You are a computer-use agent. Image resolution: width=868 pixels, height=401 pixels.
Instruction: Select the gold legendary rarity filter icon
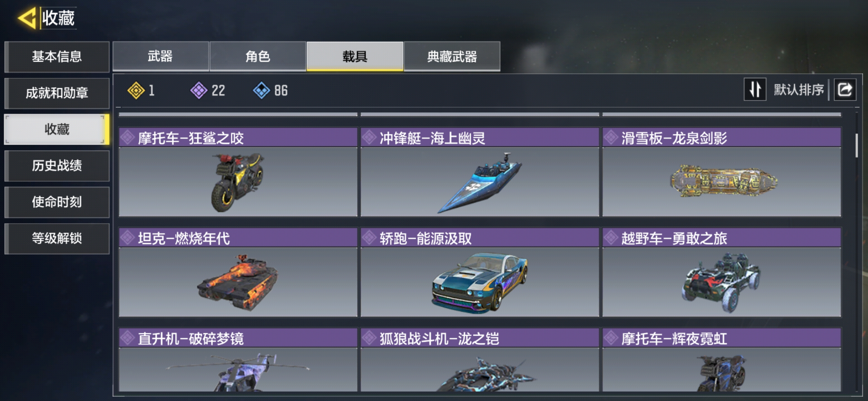tap(136, 90)
